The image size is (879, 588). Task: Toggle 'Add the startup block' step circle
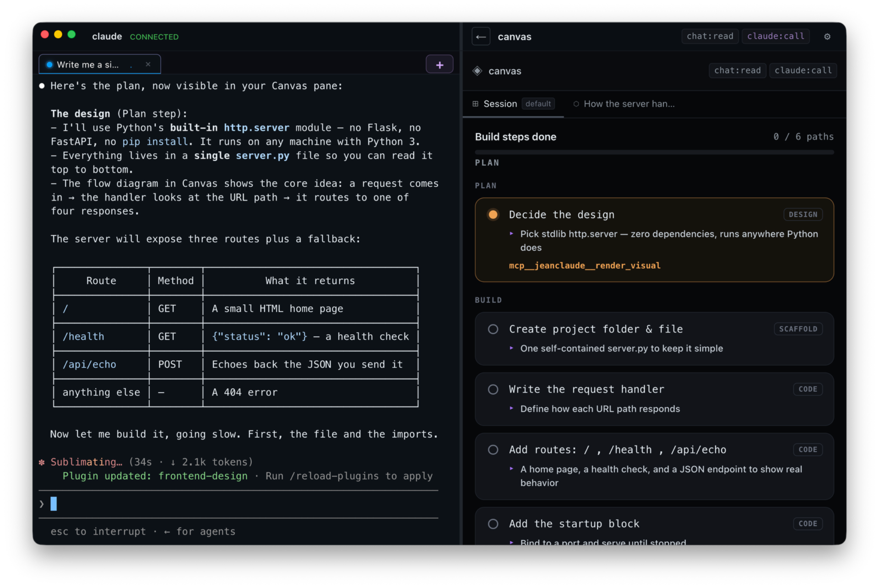[493, 524]
